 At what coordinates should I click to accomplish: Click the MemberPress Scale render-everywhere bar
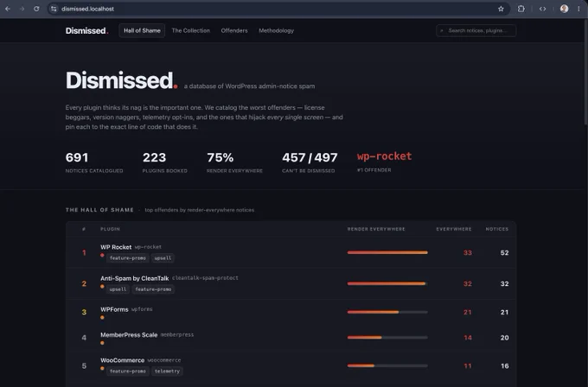(x=387, y=338)
